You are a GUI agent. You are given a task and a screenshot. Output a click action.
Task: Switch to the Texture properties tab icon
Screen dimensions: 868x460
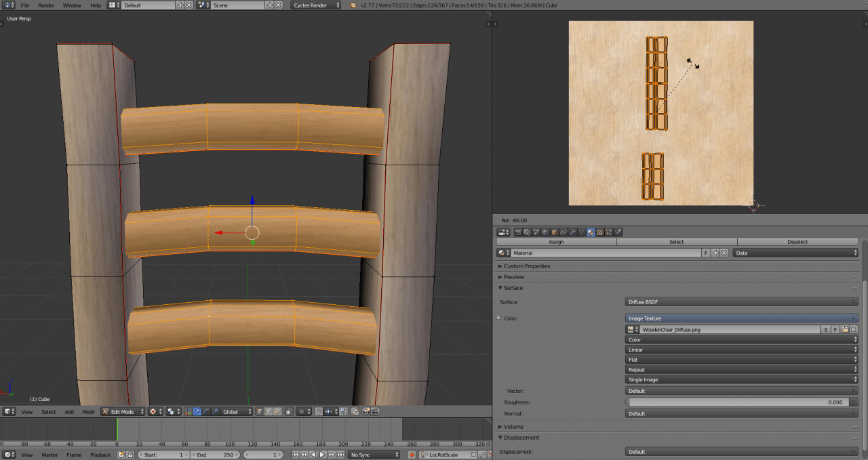(599, 232)
